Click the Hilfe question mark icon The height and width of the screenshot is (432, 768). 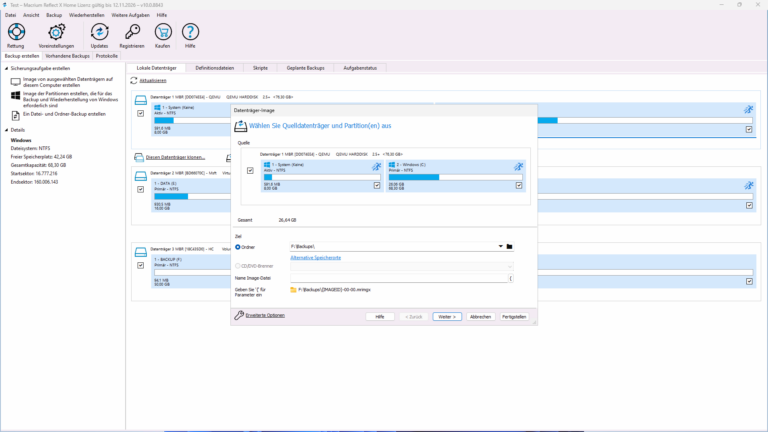point(190,32)
